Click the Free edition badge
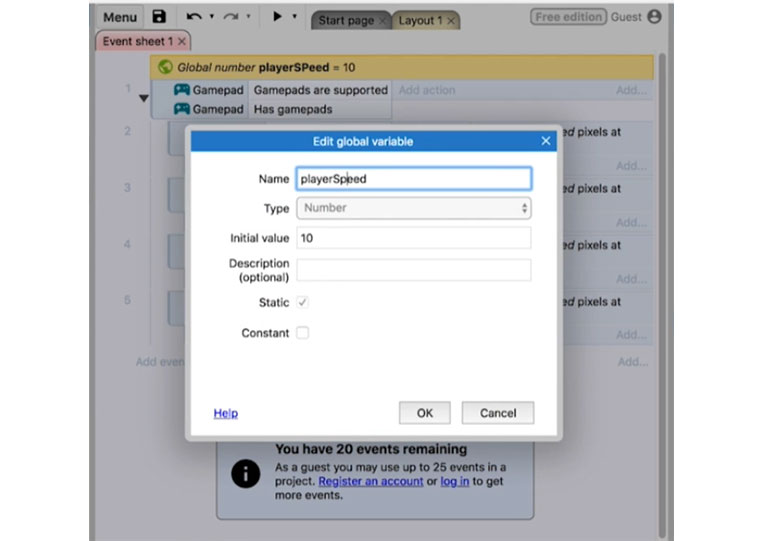 tap(568, 17)
